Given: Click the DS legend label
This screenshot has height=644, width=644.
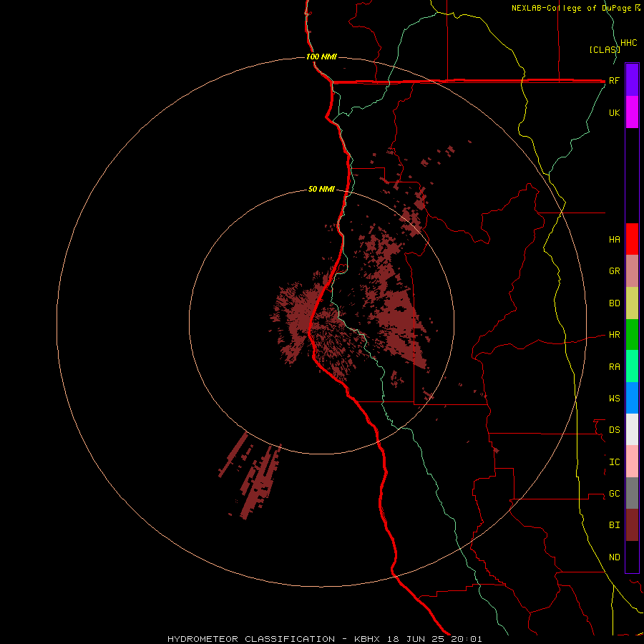Looking at the screenshot, I should pos(614,429).
